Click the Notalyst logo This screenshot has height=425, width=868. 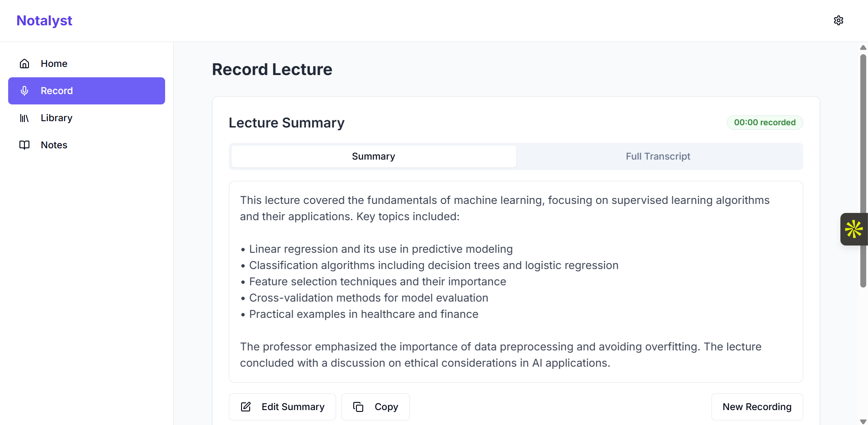tap(44, 21)
